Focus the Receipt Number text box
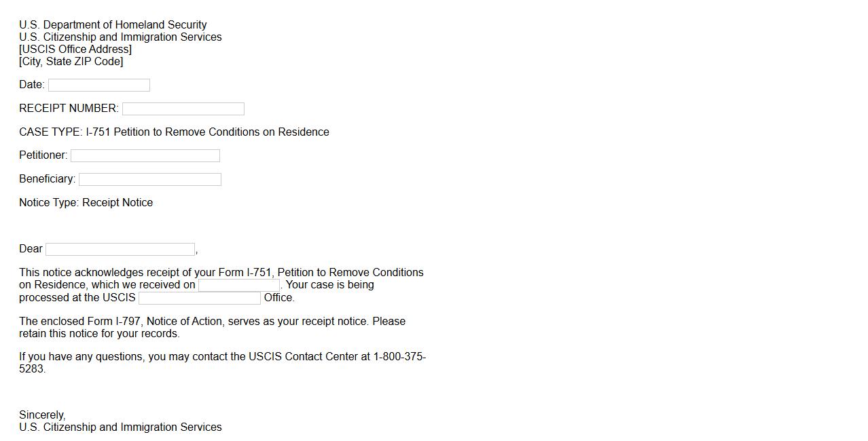The width and height of the screenshot is (868, 441). pyautogui.click(x=183, y=109)
